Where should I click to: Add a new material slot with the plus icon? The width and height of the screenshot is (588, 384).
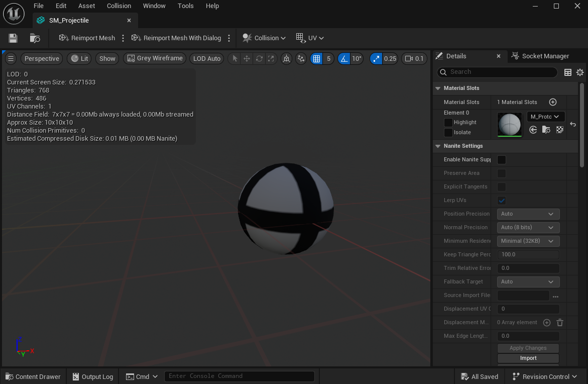click(x=553, y=102)
